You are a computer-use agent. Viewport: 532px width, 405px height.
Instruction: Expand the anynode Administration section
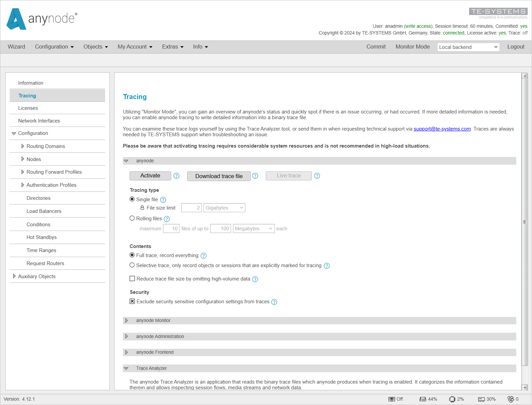pyautogui.click(x=126, y=336)
